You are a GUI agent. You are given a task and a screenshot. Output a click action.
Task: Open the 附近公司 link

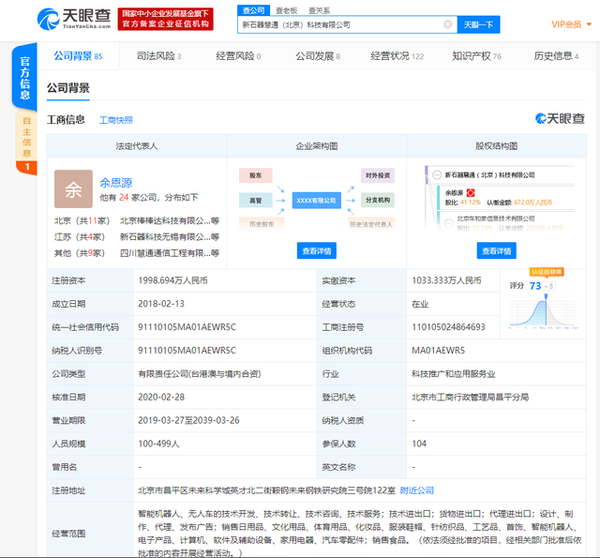pyautogui.click(x=417, y=490)
